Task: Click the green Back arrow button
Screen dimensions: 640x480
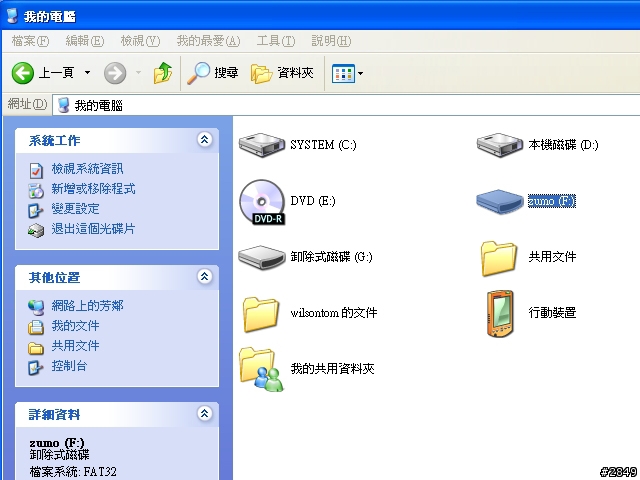Action: tap(23, 73)
